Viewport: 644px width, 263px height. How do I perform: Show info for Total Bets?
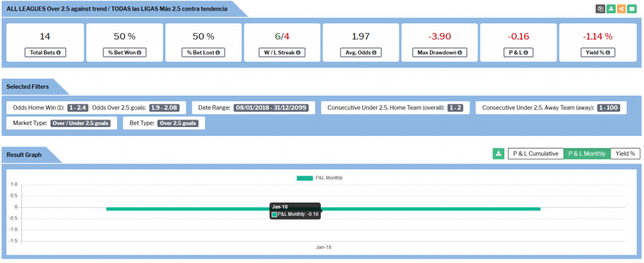pyautogui.click(x=59, y=53)
